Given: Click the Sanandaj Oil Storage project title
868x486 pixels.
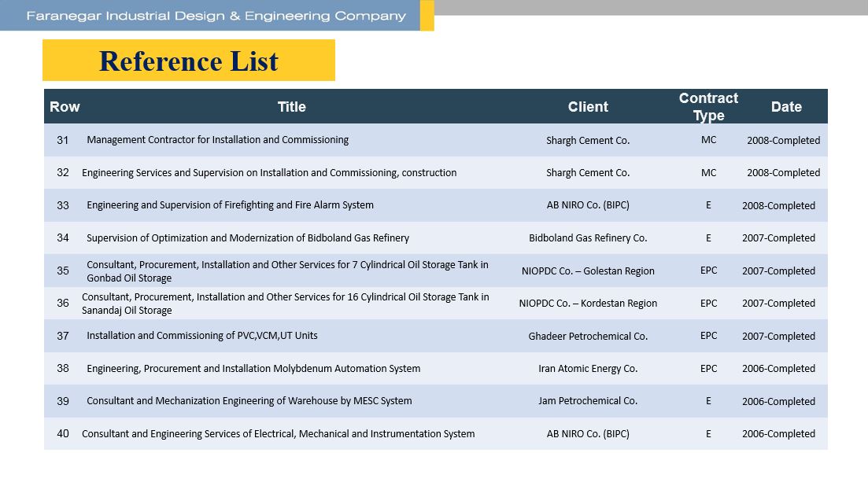Looking at the screenshot, I should (x=286, y=303).
